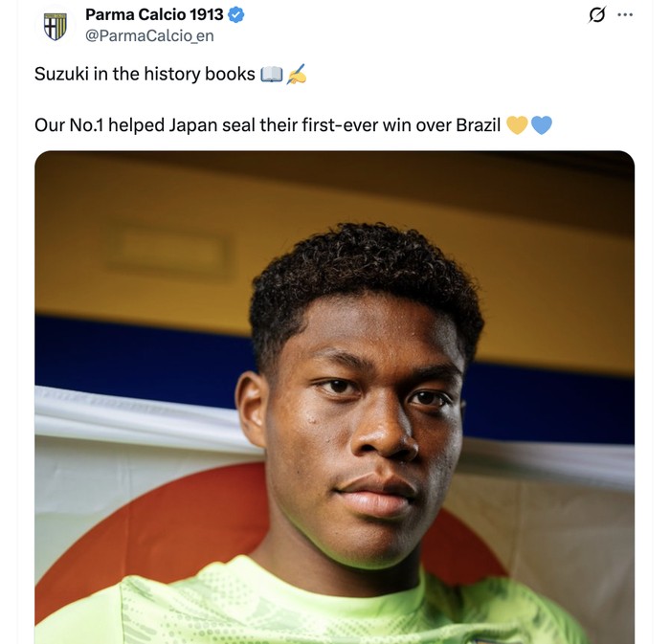Click the Parma Calcio crest avatar
The height and width of the screenshot is (644, 670).
(x=56, y=26)
